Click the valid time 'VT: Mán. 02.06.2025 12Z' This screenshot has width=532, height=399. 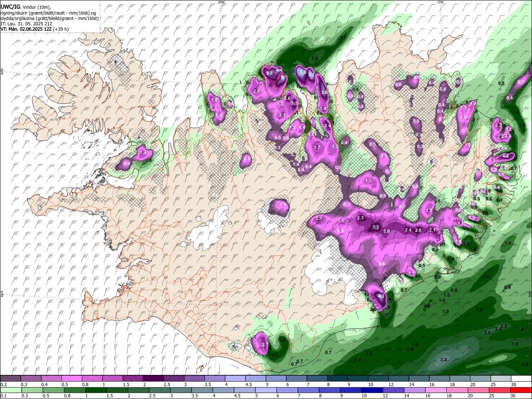(26, 29)
